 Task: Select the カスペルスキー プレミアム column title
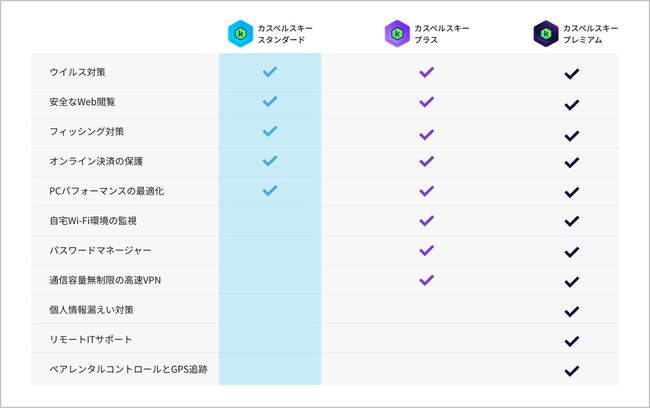[x=591, y=33]
